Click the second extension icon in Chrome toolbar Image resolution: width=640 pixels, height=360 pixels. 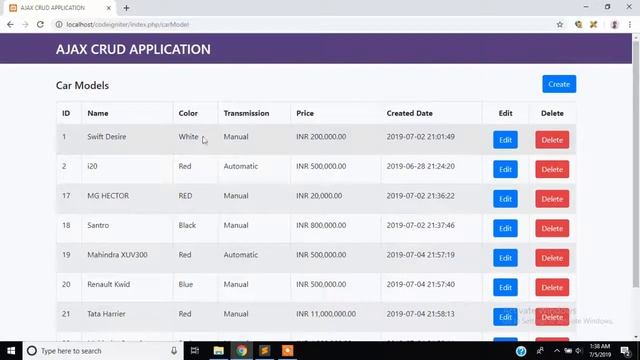[x=593, y=24]
